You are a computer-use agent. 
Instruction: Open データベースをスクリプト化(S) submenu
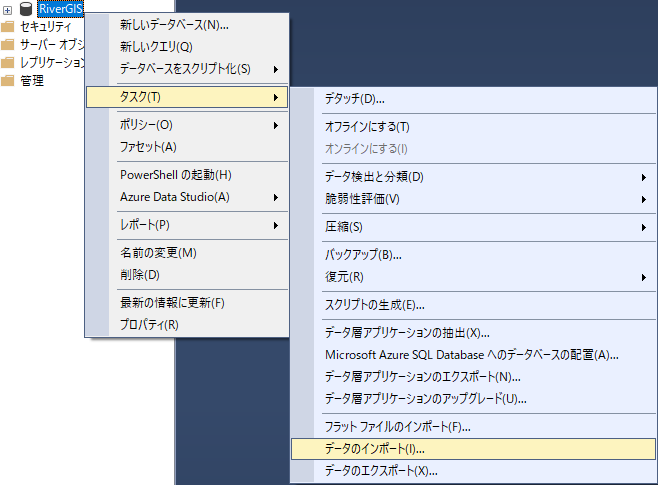(185, 68)
